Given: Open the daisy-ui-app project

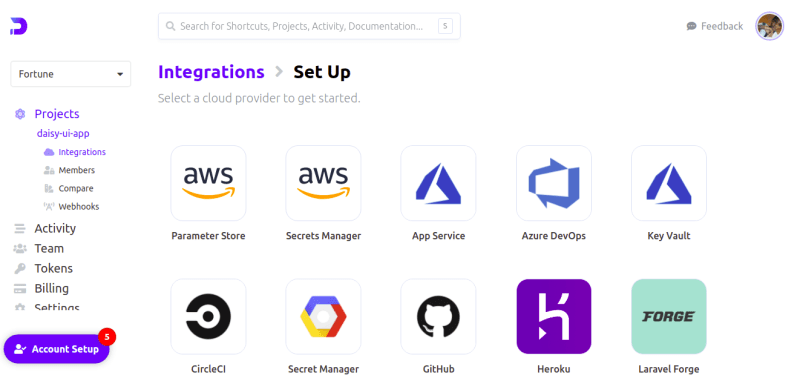Looking at the screenshot, I should 63,134.
